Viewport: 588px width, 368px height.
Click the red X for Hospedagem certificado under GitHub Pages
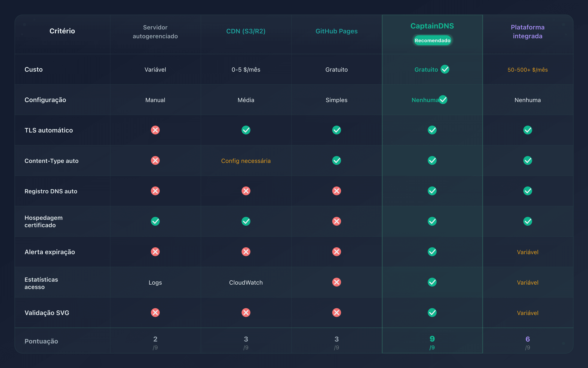(336, 221)
